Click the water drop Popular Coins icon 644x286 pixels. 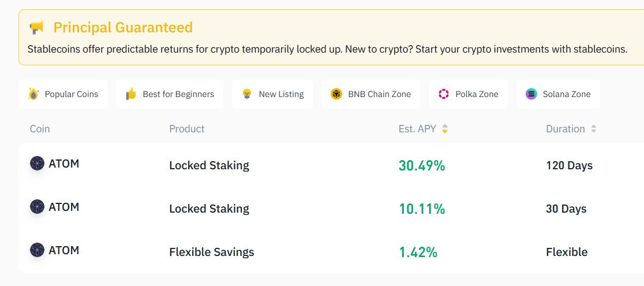pyautogui.click(x=33, y=94)
